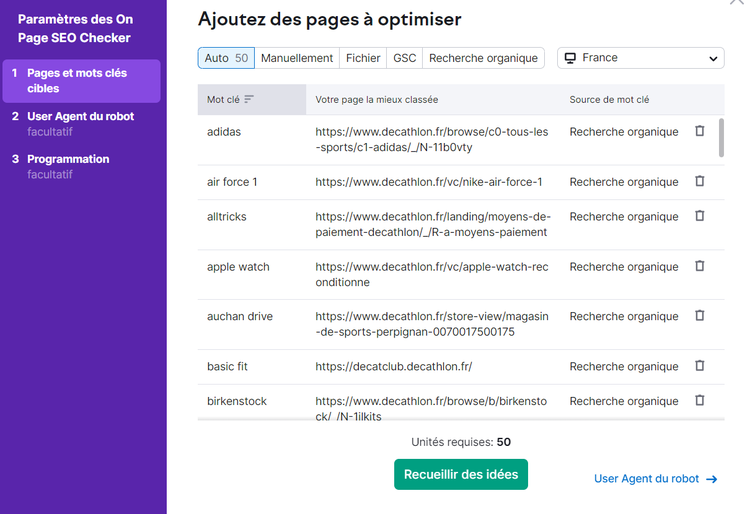Click the desktop device icon beside France

pyautogui.click(x=570, y=58)
